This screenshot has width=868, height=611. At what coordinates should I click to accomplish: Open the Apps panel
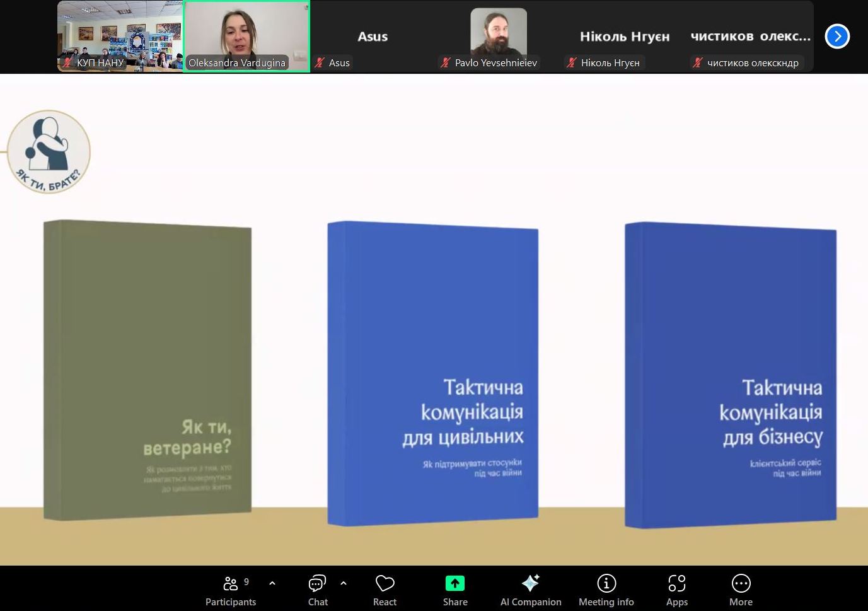677,590
